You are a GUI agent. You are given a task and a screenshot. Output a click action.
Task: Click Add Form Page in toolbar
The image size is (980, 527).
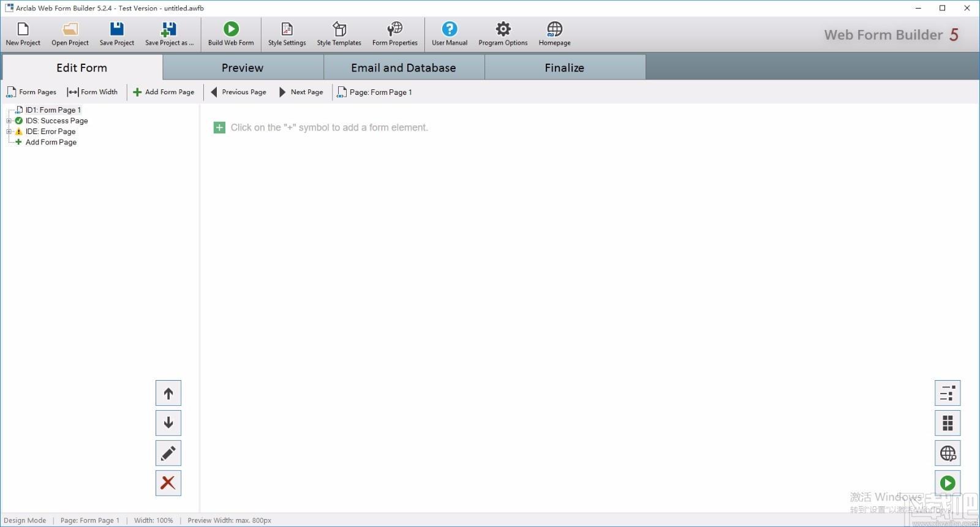click(164, 92)
